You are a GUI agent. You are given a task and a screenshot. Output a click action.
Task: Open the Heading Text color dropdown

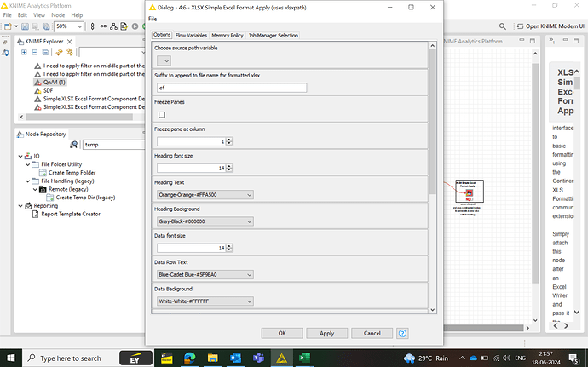tap(205, 194)
